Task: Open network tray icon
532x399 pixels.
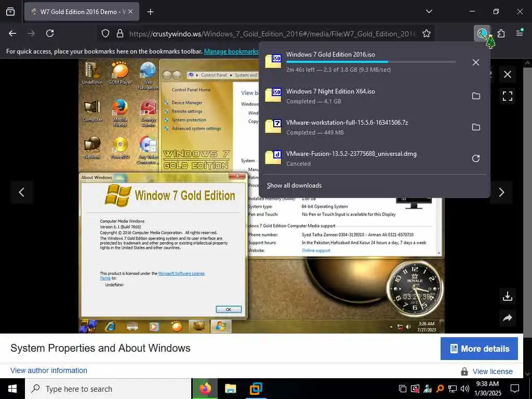Action: pyautogui.click(x=453, y=389)
